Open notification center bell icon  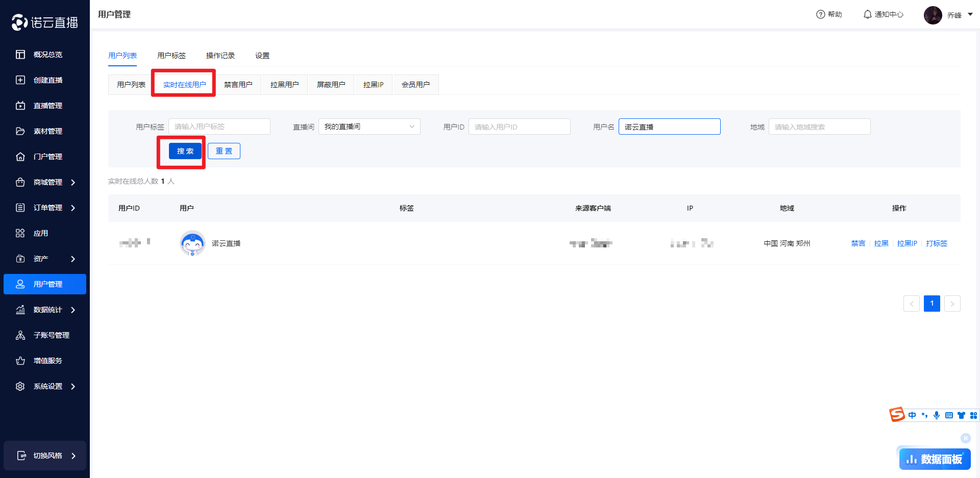tap(867, 14)
